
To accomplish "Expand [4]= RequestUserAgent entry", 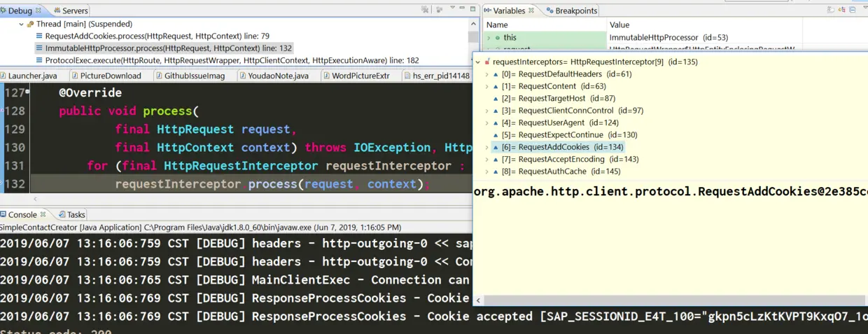I will coord(487,123).
